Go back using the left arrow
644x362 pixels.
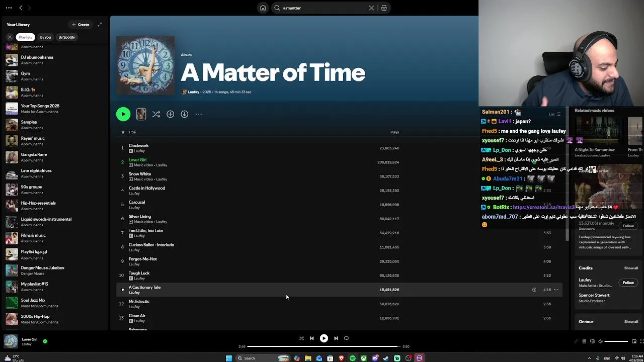pyautogui.click(x=21, y=8)
